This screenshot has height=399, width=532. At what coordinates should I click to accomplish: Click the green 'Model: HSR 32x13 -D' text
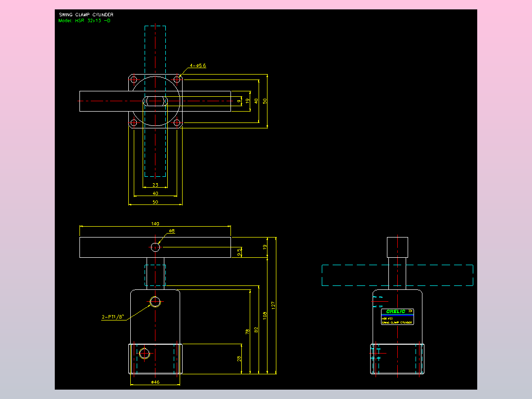(84, 21)
